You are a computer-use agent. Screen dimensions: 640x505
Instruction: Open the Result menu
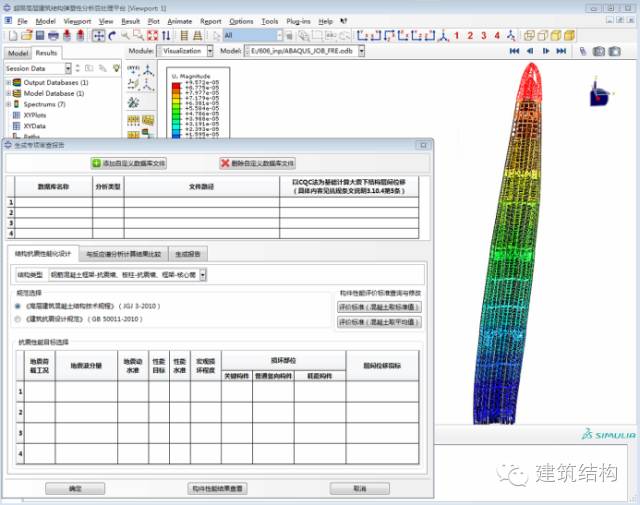tap(131, 21)
